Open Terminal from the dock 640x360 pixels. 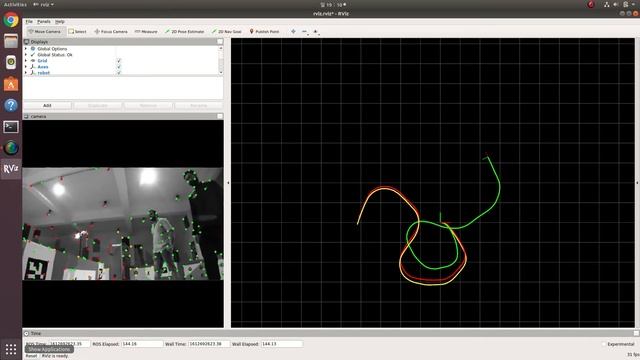pos(11,127)
